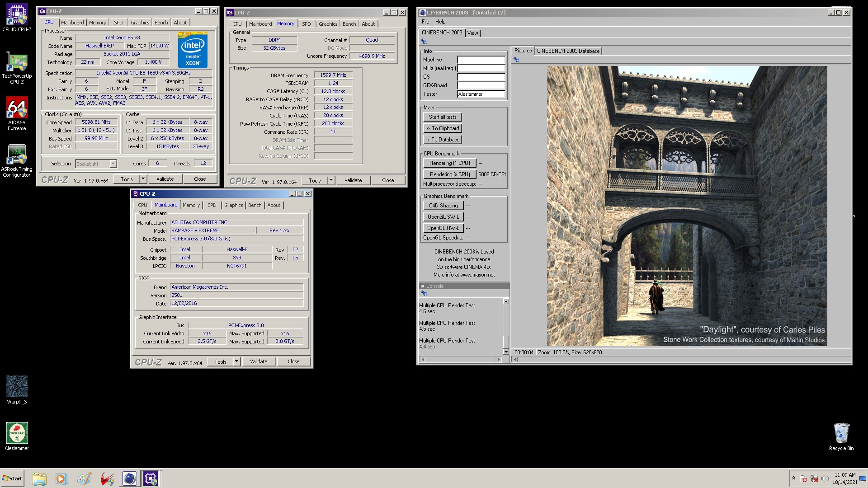Open the Graphics tab in the CPU-Z Mainboard window
The height and width of the screenshot is (488, 868).
(x=234, y=205)
